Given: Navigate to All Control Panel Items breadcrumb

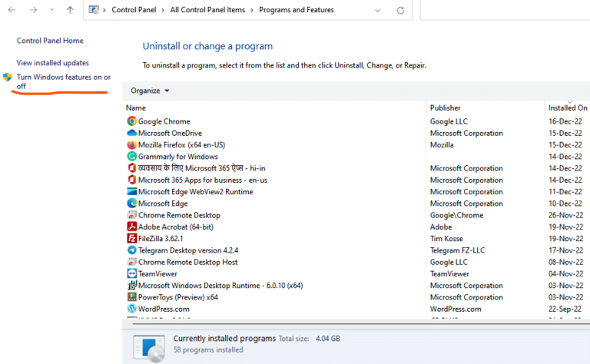Looking at the screenshot, I should click(x=207, y=10).
